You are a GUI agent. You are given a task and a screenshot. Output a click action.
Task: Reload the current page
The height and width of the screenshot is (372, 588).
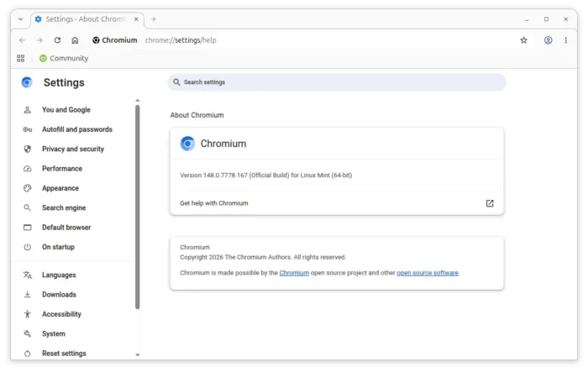tap(57, 40)
